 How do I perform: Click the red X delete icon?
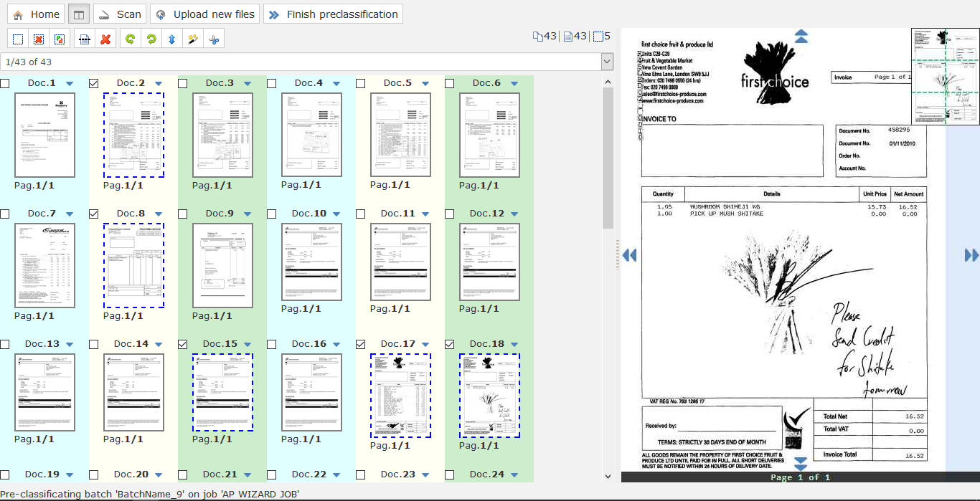pyautogui.click(x=105, y=39)
